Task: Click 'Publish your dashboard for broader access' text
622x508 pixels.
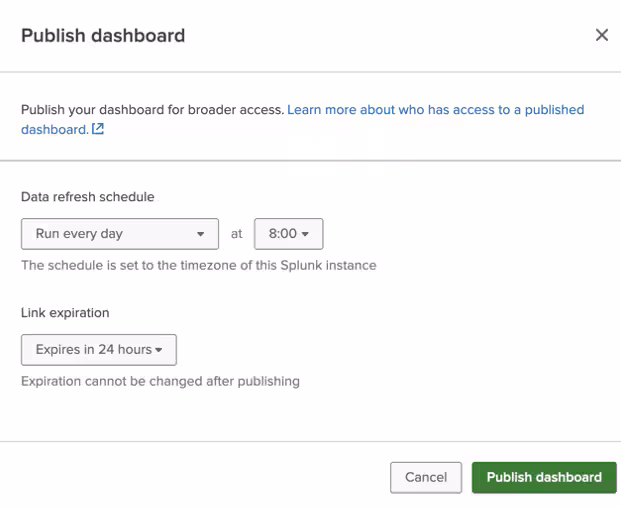Action: 152,109
